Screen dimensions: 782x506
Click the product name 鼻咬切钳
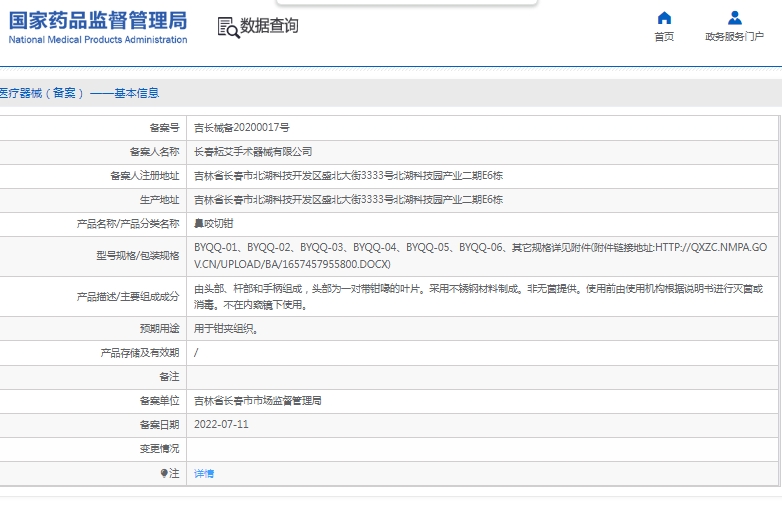point(213,223)
